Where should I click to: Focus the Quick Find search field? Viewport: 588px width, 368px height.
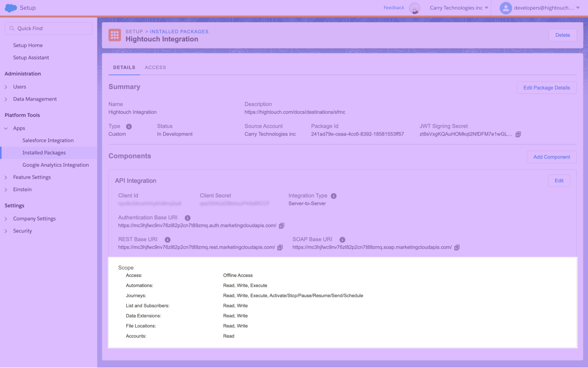pos(48,28)
